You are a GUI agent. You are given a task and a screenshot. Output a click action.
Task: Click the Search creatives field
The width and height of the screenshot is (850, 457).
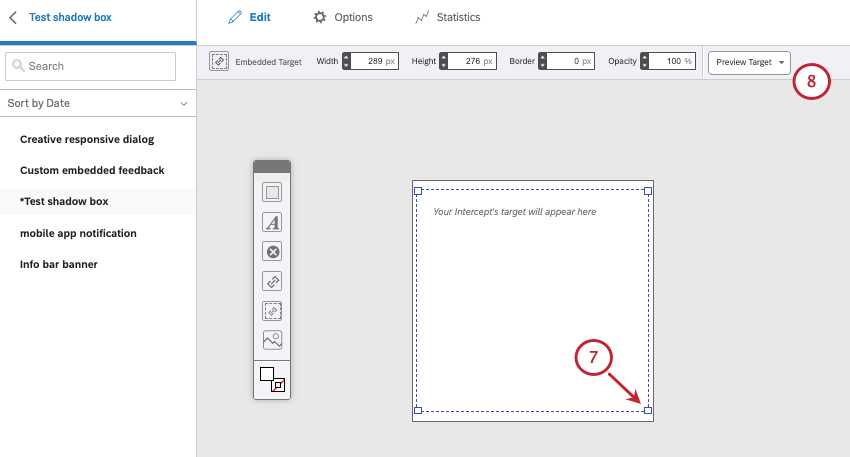(90, 66)
